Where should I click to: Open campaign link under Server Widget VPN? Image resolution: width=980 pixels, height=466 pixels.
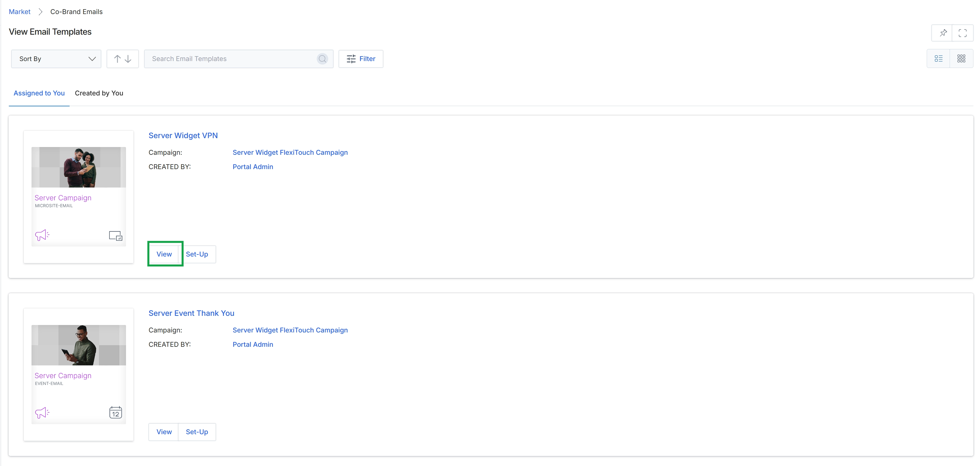point(290,152)
